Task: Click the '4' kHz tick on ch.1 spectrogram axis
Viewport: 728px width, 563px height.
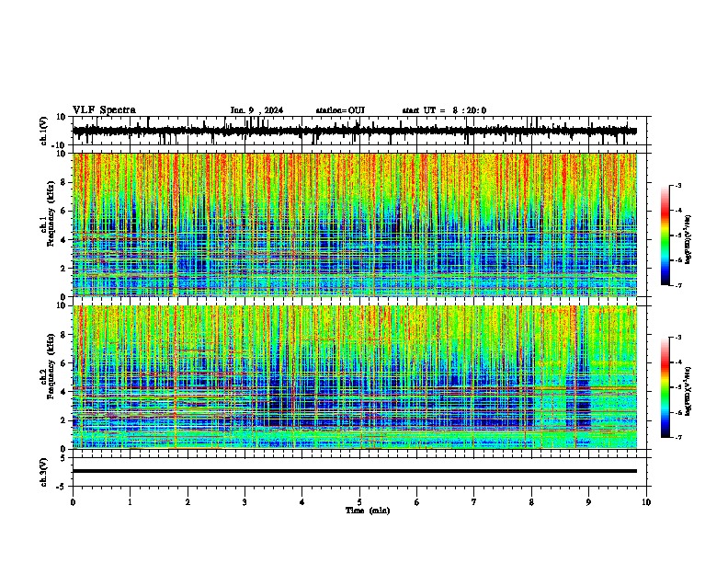Action: [x=63, y=240]
